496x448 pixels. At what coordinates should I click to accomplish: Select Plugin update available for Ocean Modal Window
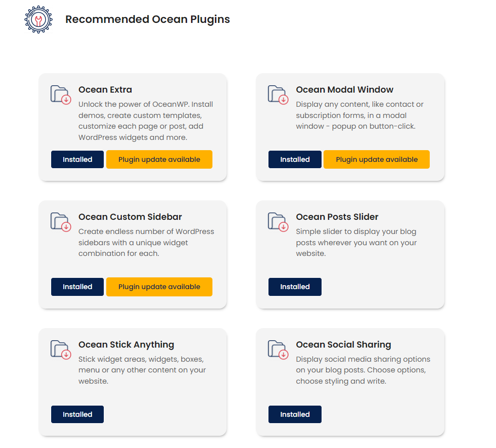(377, 159)
